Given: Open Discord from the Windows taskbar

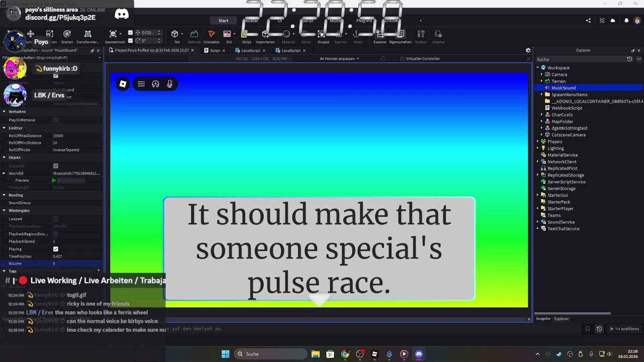Looking at the screenshot, I should point(419,354).
